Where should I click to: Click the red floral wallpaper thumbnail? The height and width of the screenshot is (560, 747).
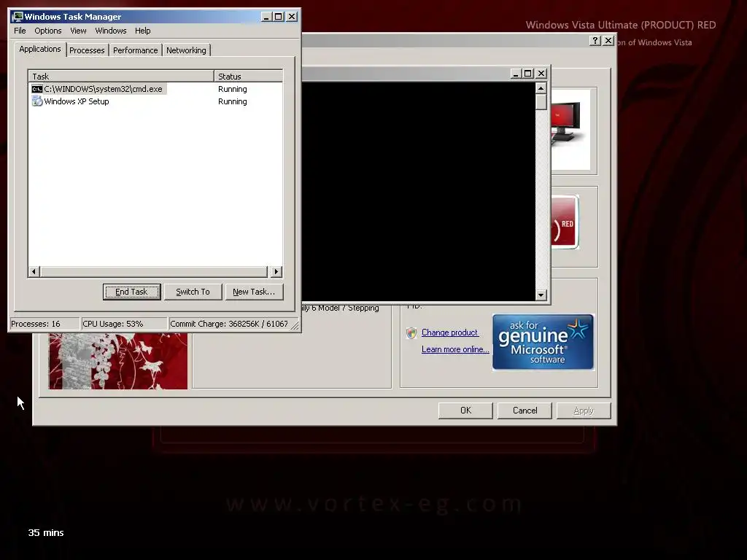click(117, 361)
